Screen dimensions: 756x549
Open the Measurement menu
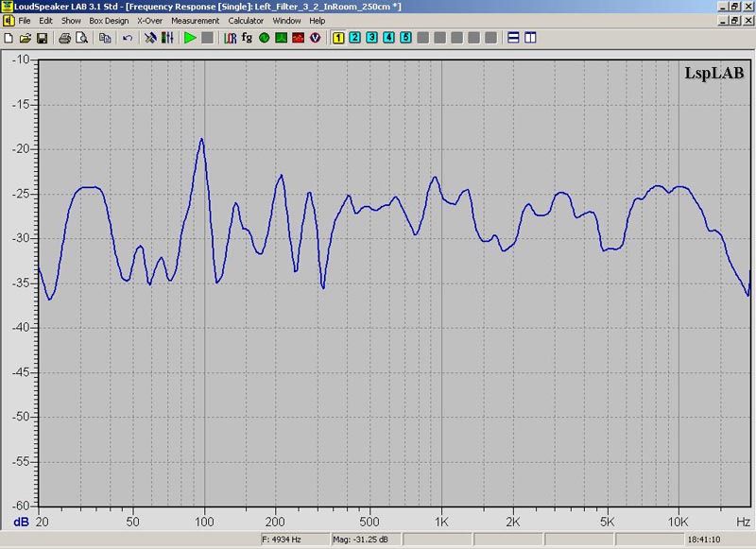[196, 21]
